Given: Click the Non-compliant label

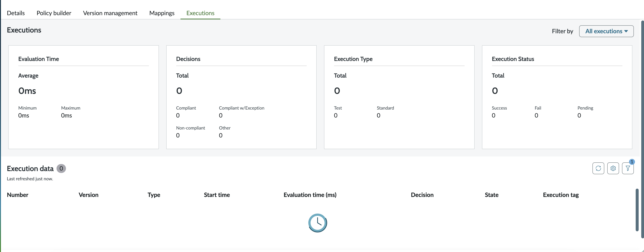Looking at the screenshot, I should click(190, 128).
